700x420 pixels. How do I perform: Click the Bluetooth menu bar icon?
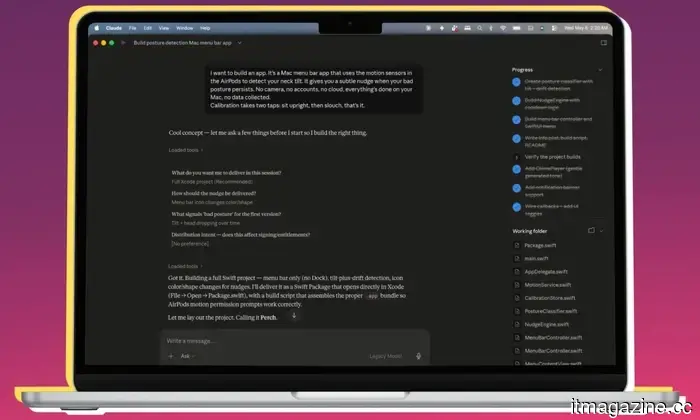[491, 28]
